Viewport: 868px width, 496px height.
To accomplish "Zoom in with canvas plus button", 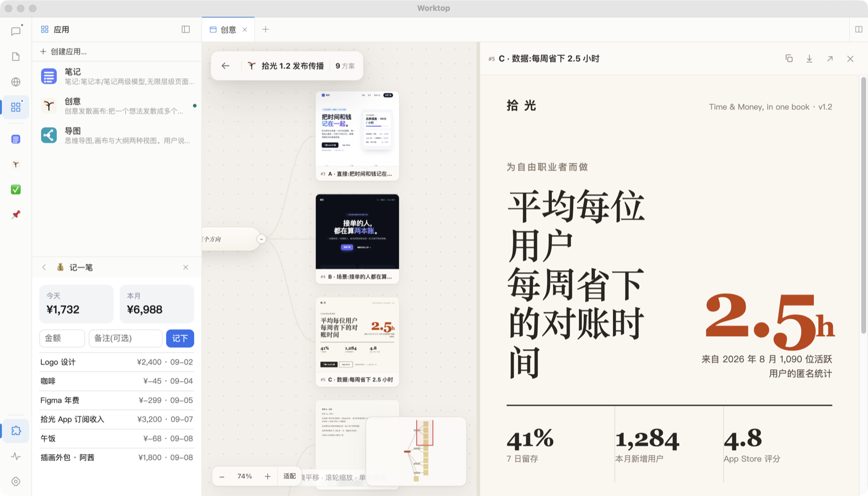I will pyautogui.click(x=267, y=476).
